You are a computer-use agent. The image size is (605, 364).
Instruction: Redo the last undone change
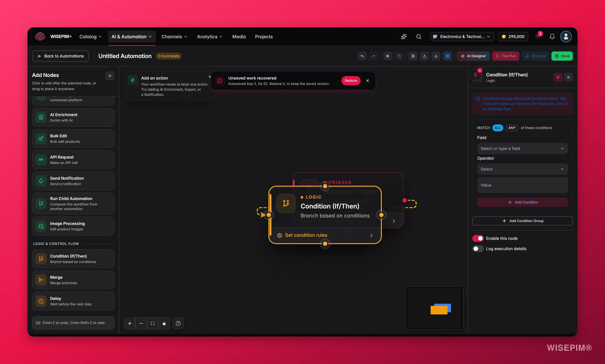point(374,56)
